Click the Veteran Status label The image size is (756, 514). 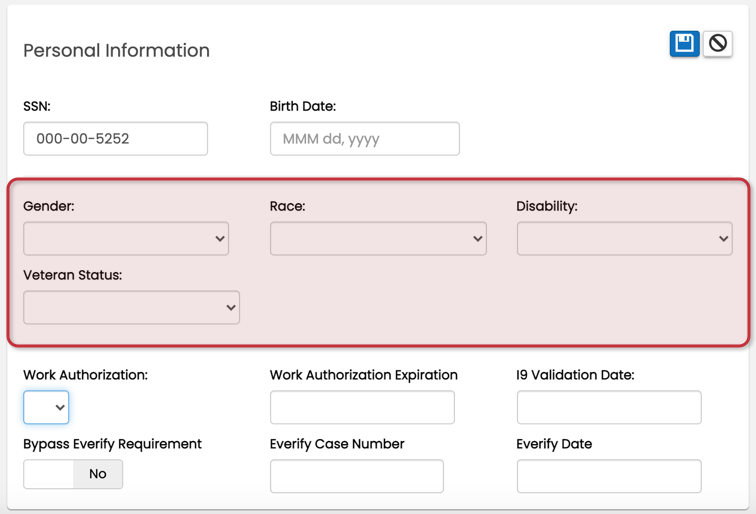[x=73, y=275]
